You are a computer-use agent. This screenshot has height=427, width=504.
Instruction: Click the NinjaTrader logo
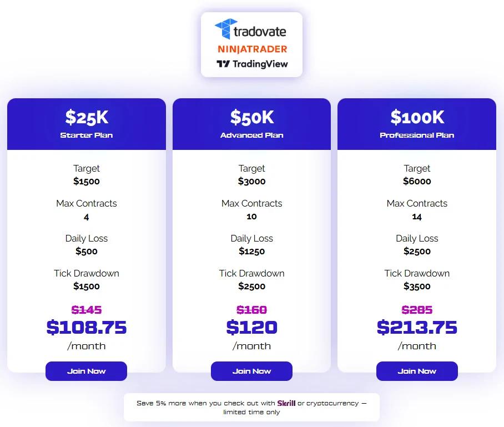pyautogui.click(x=252, y=49)
